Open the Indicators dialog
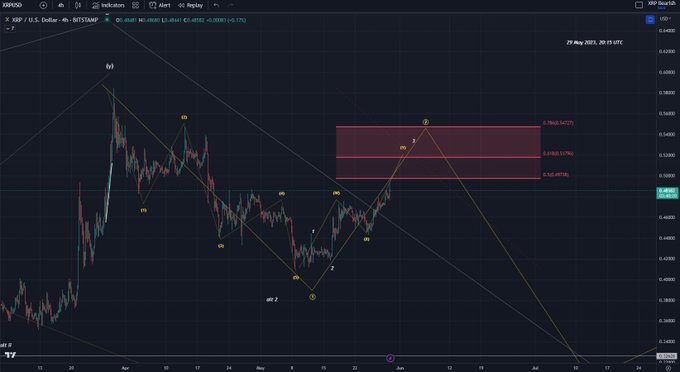The width and height of the screenshot is (680, 372). pyautogui.click(x=108, y=5)
